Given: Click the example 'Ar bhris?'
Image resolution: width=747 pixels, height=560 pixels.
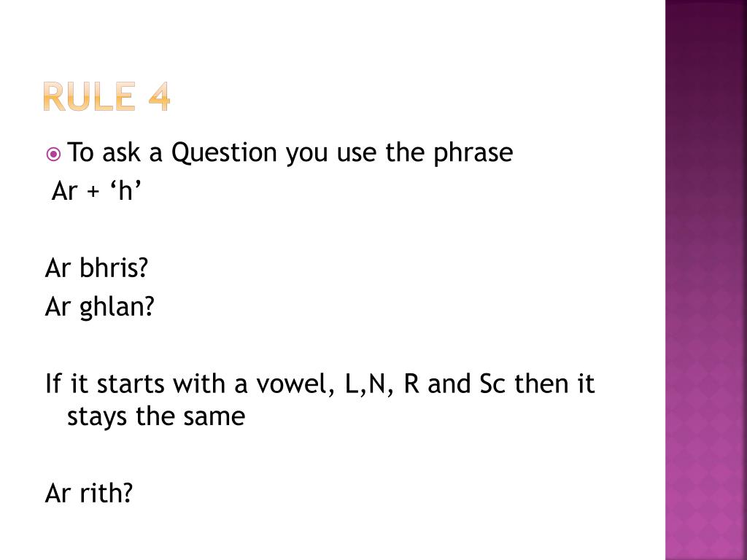Looking at the screenshot, I should [x=97, y=268].
